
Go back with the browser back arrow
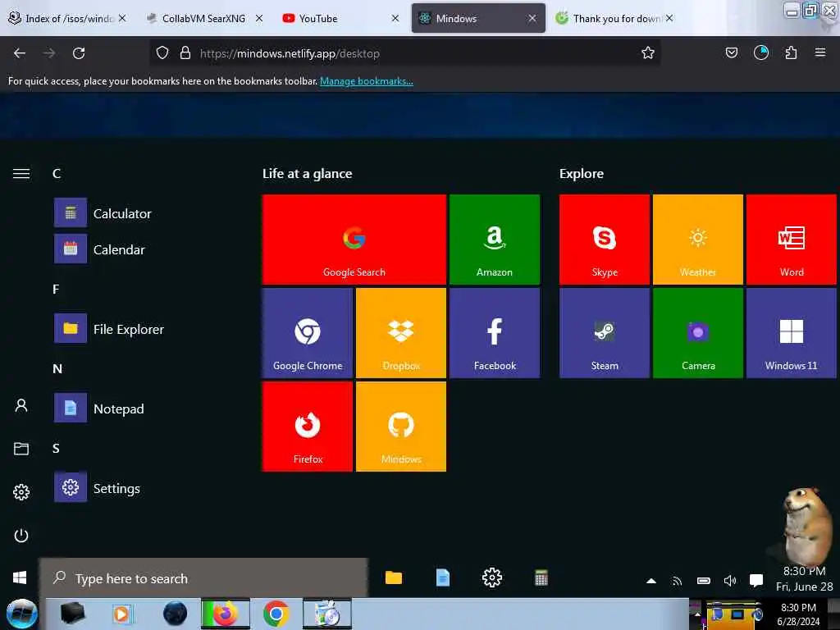point(20,53)
